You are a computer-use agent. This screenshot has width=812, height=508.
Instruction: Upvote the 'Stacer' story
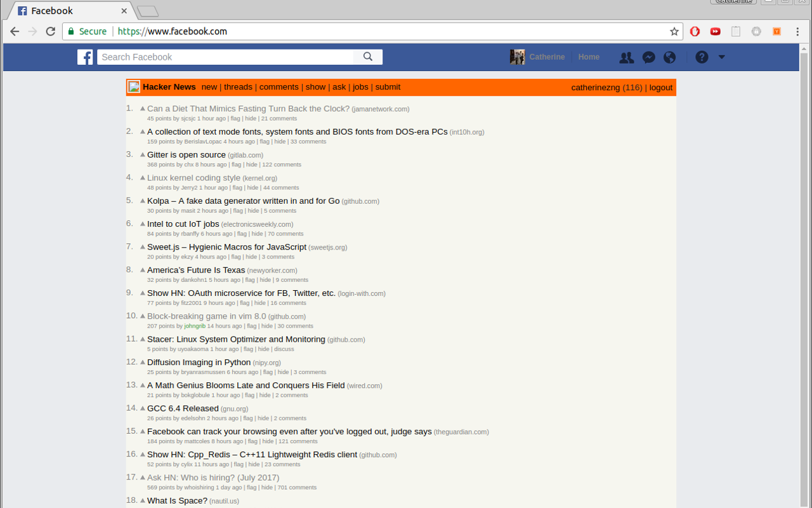point(143,339)
